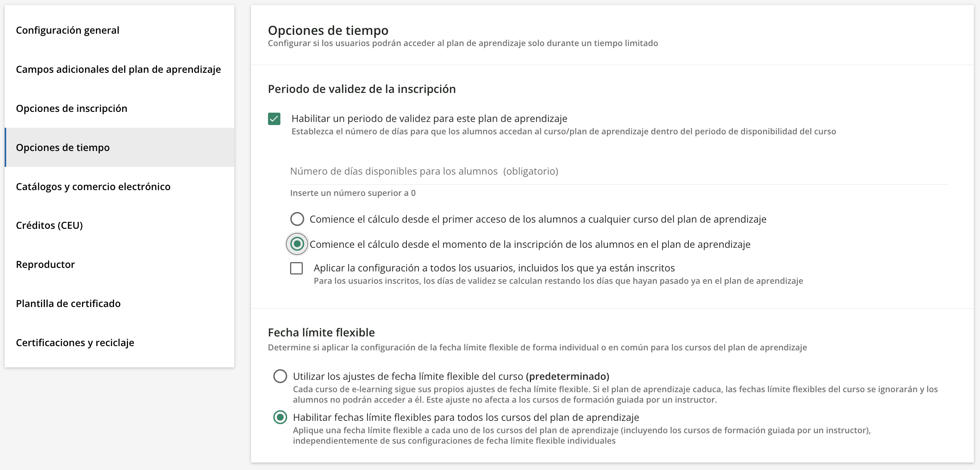
Task: Open Campos adicionales del plan de aprendizaje
Action: coord(118,69)
